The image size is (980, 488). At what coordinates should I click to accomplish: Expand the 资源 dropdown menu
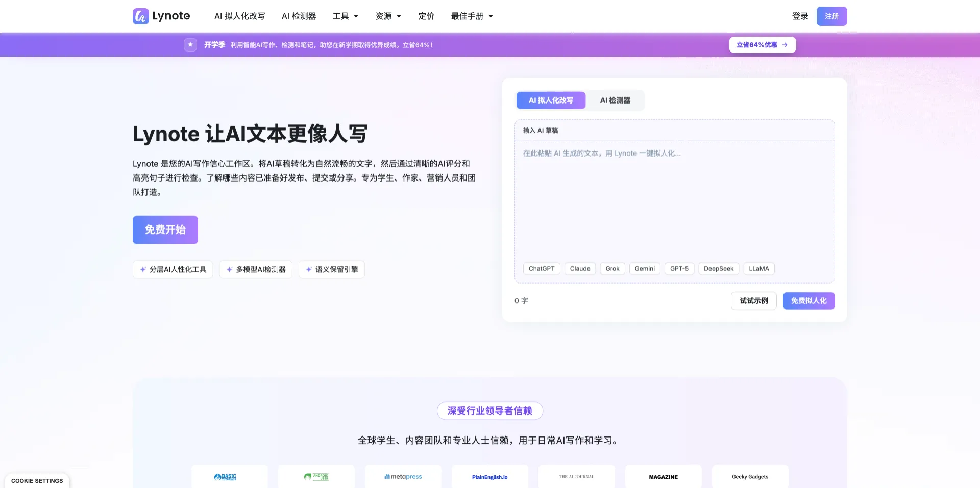388,16
